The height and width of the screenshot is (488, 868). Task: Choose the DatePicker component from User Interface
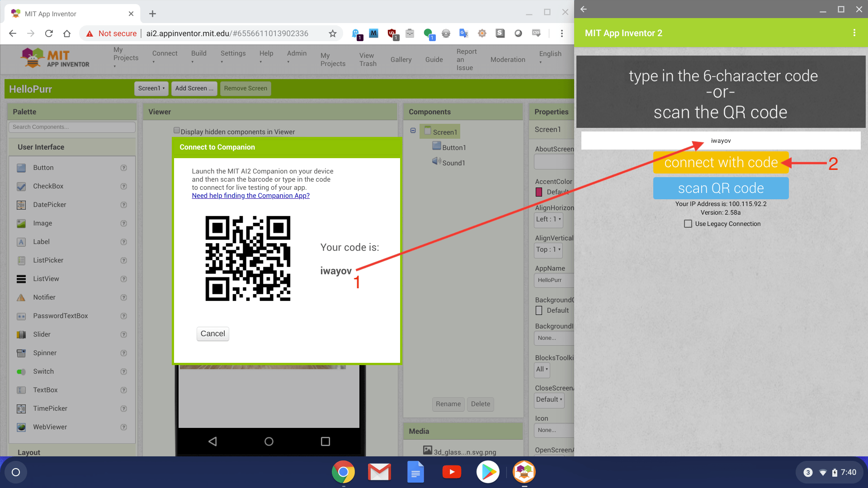(49, 205)
